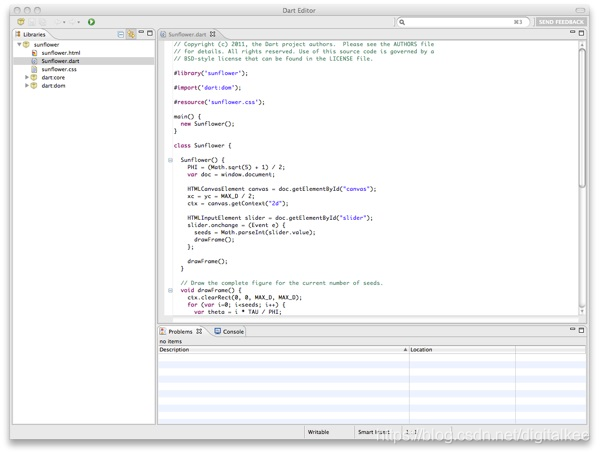Click the SEND FEEDBACK button
Image resolution: width=600 pixels, height=454 pixels.
561,22
